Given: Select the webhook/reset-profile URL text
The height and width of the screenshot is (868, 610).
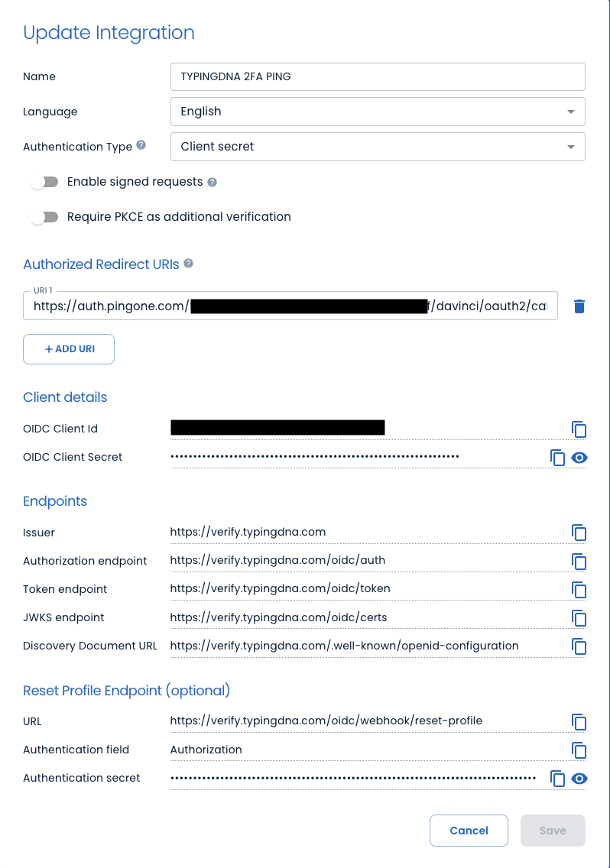Looking at the screenshot, I should (326, 721).
